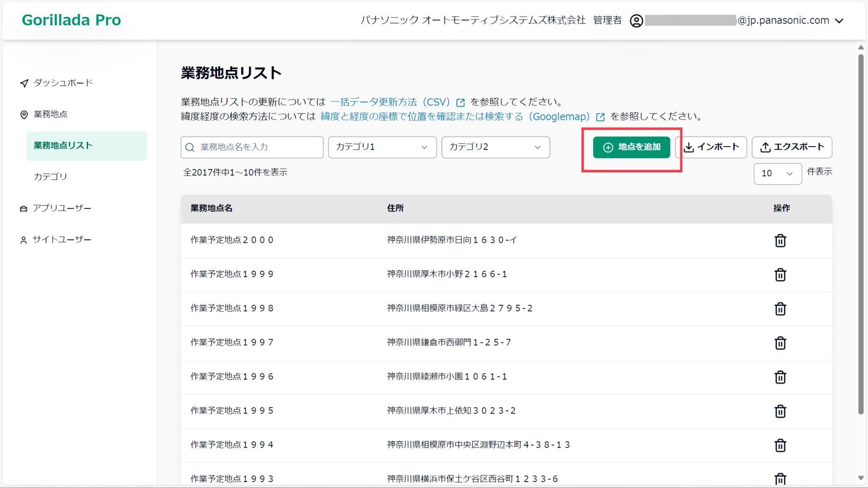This screenshot has height=488, width=868.
Task: Open ダッシュボード in the sidebar
Action: pos(63,82)
